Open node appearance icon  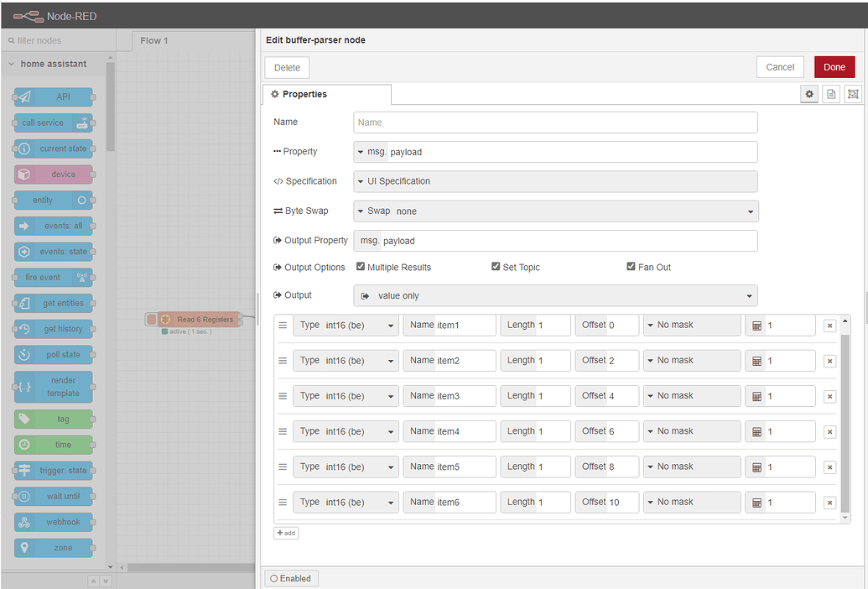[x=853, y=94]
